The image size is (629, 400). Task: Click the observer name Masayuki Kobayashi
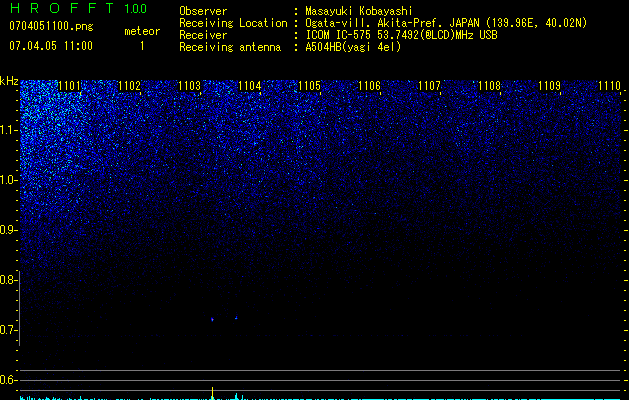tap(359, 11)
